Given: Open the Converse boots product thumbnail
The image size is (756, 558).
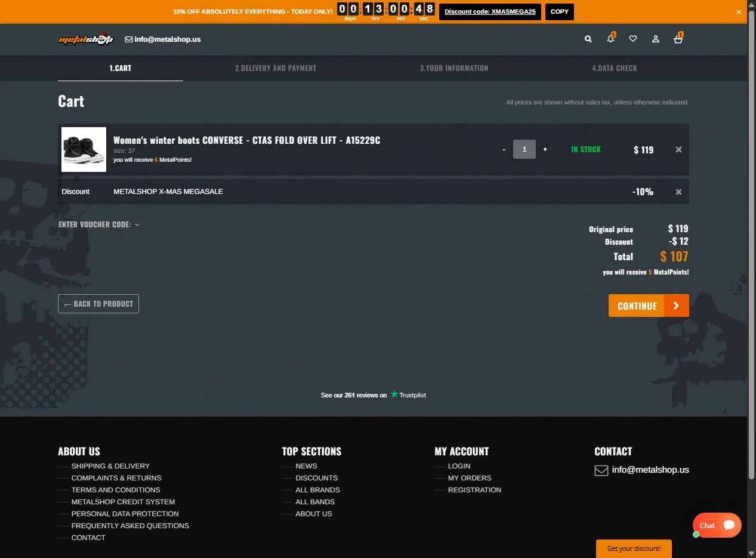Looking at the screenshot, I should (84, 149).
